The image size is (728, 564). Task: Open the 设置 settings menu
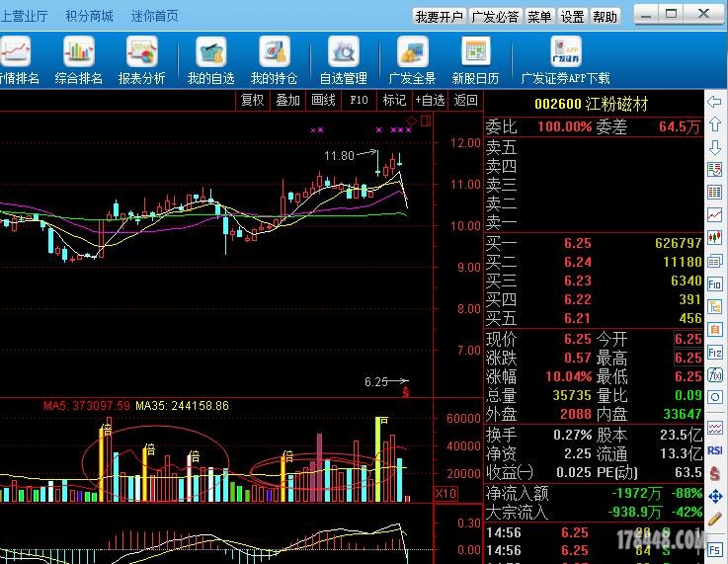[x=573, y=17]
